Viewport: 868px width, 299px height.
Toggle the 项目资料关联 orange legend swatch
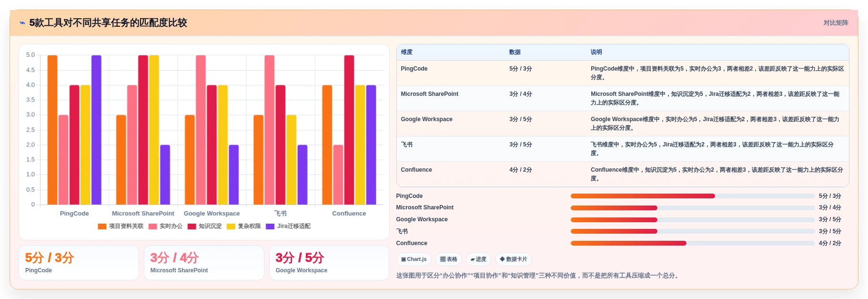(102, 227)
